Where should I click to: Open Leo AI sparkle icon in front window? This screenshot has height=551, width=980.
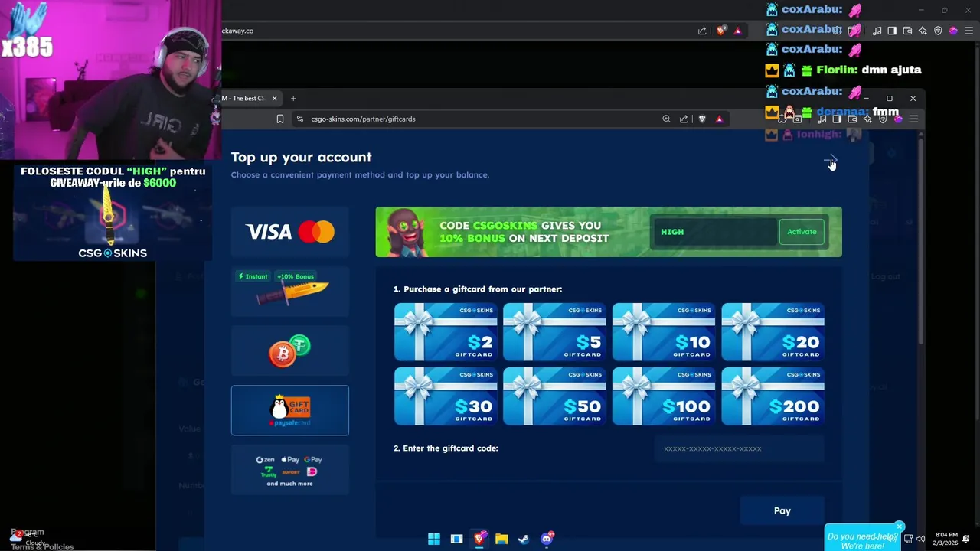867,119
